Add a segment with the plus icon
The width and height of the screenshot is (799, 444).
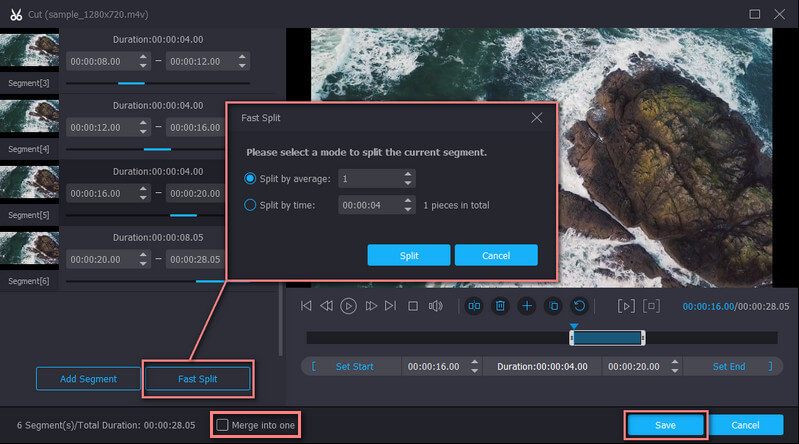(526, 306)
